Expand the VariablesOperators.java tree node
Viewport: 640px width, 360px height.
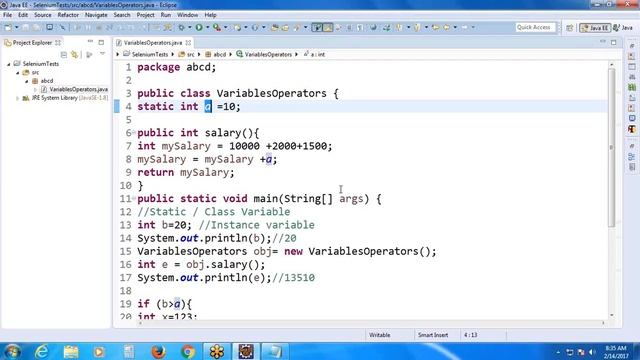[x=36, y=89]
